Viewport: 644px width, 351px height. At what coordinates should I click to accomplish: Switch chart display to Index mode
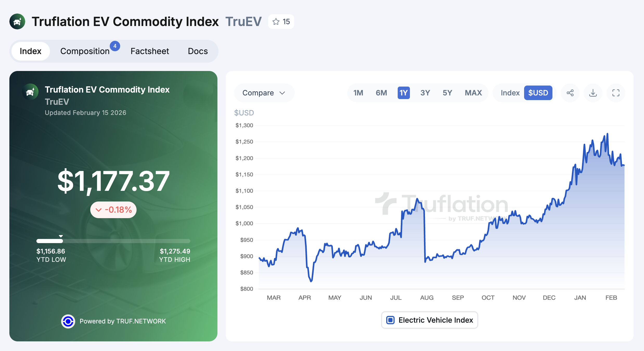[510, 93]
